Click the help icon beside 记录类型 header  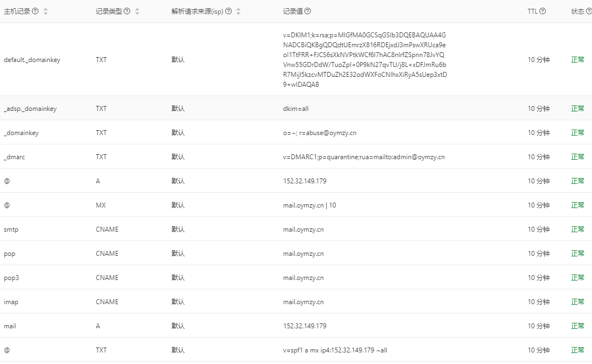(127, 12)
